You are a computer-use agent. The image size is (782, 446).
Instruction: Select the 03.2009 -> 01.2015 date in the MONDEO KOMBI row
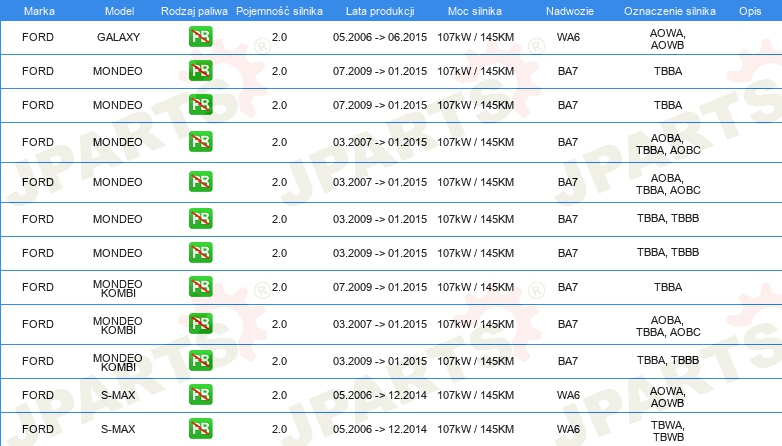coord(380,361)
